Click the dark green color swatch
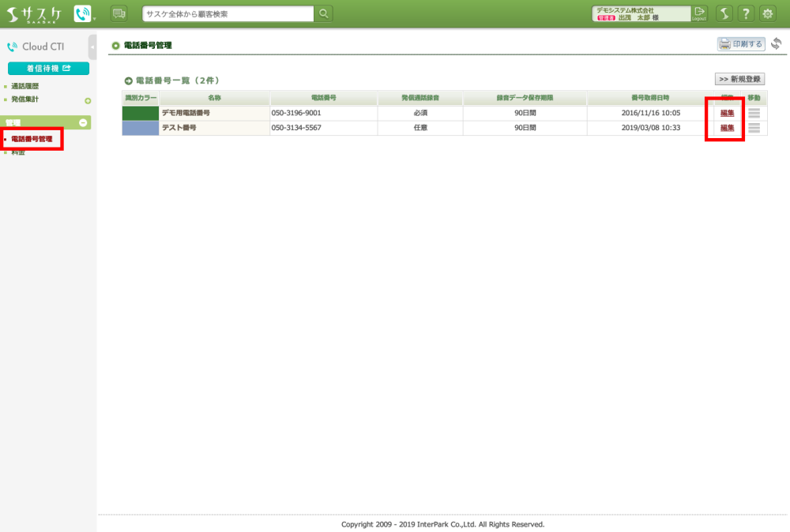Screen dimensions: 790x532 point(141,113)
